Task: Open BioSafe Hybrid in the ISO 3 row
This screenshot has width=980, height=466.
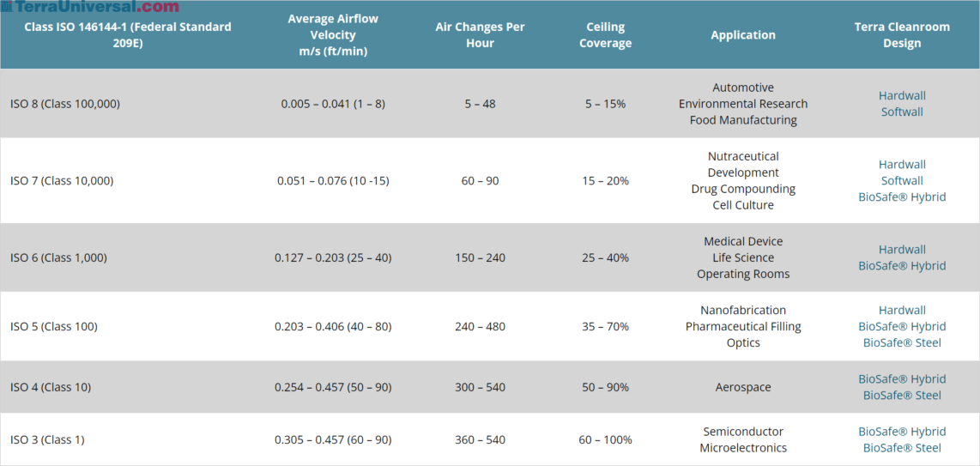Action: coord(902,431)
